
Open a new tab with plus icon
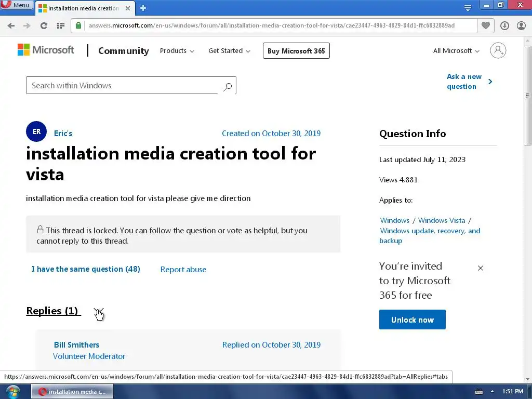click(143, 8)
